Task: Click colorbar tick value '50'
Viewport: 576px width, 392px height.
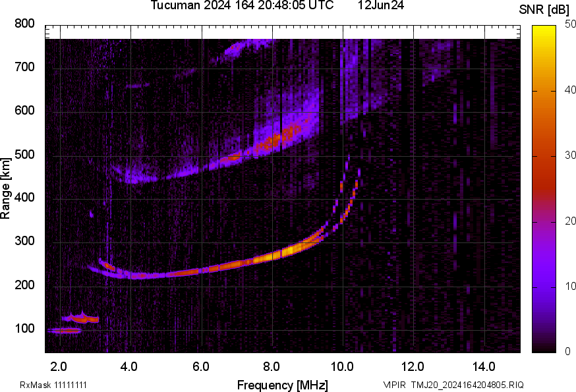Action: pyautogui.click(x=570, y=24)
